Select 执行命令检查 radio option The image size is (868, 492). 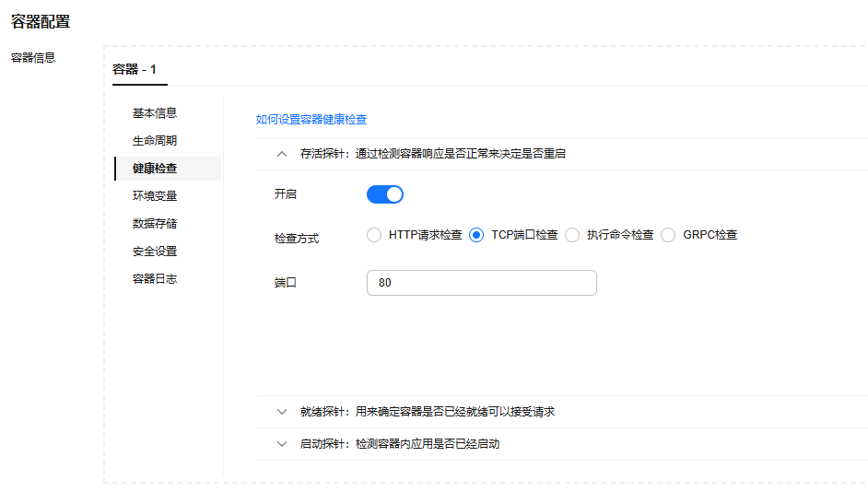[572, 235]
